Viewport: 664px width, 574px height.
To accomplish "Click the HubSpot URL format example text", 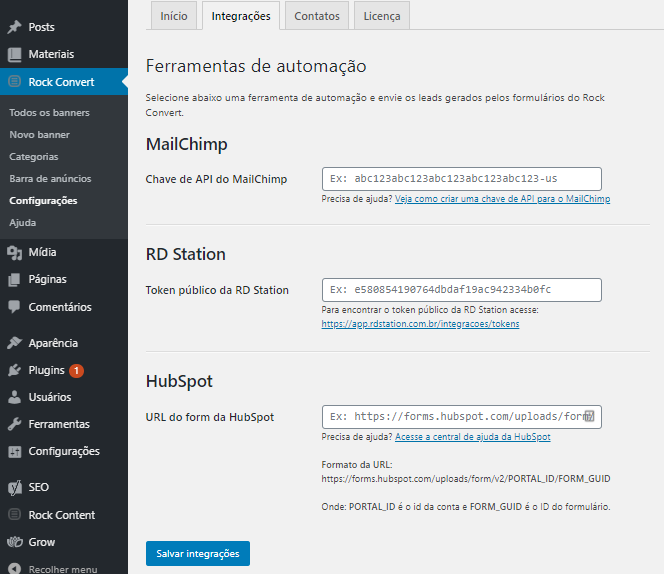I will point(466,479).
